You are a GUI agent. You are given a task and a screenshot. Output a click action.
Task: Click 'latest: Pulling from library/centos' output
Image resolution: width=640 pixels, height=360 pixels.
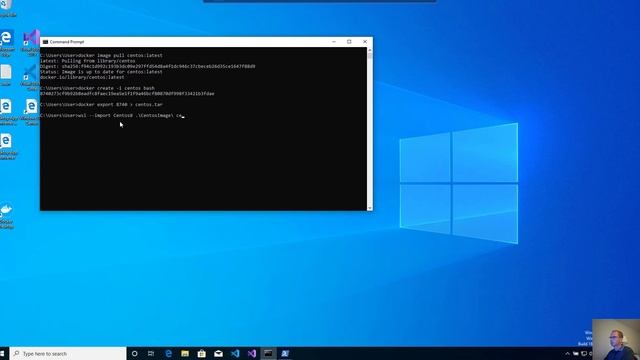(87, 61)
